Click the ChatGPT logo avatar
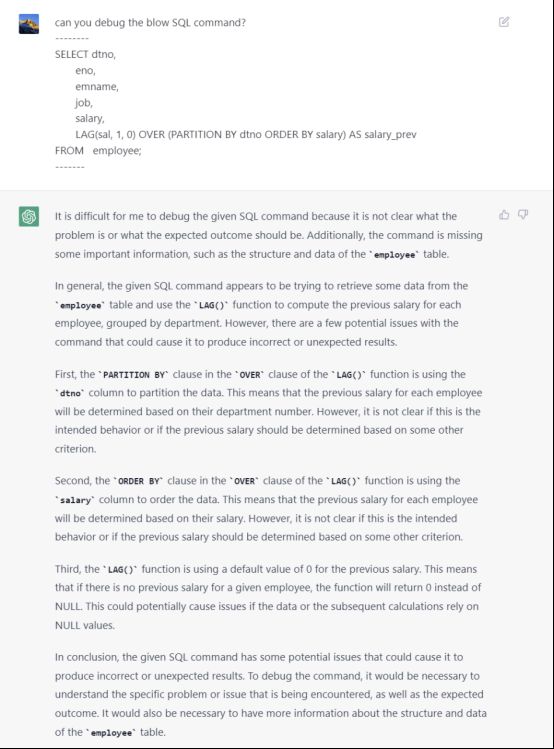 (x=29, y=216)
